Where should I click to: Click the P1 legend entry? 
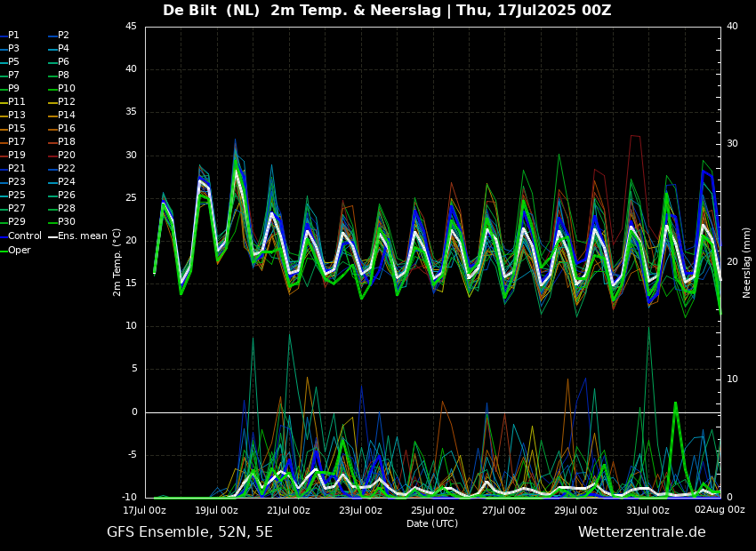click(13, 36)
